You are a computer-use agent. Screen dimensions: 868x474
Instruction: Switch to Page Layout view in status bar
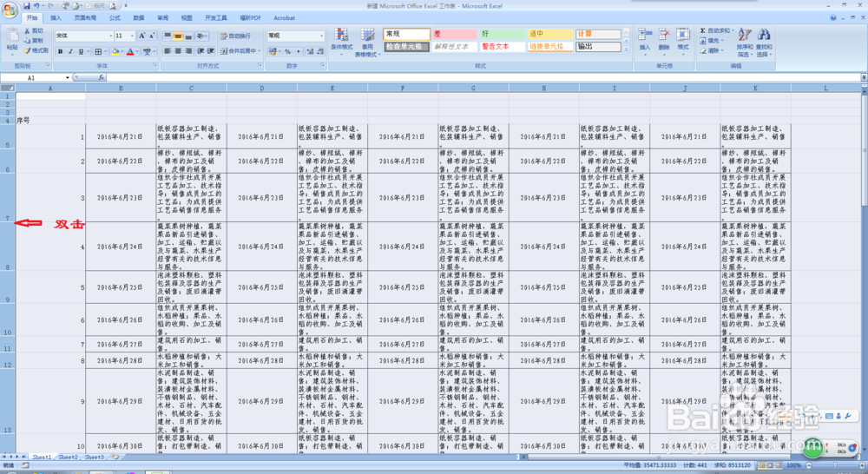(x=769, y=465)
